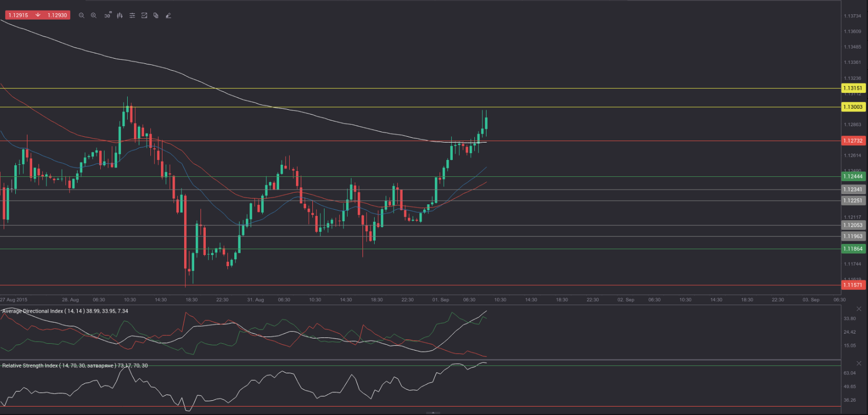This screenshot has width=868, height=415.
Task: Click the zoom in magnifier icon
Action: click(x=93, y=15)
